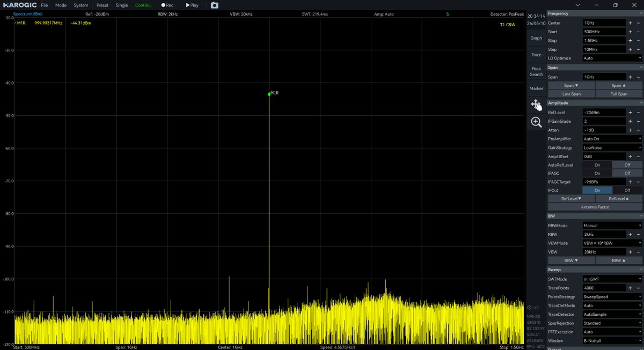This screenshot has height=350, width=644.
Task: Set IFOut to Off
Action: 627,190
